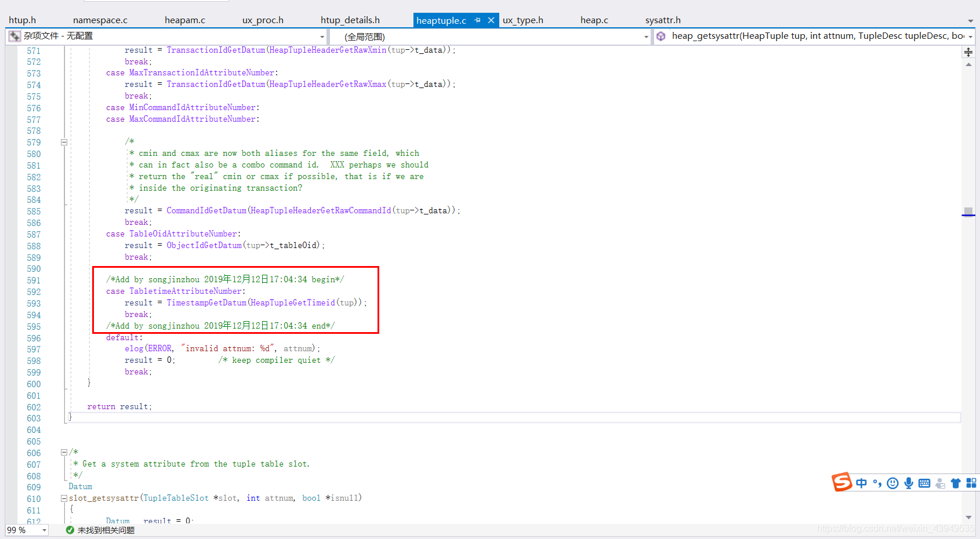Switch to the sysattr.h tab
The height and width of the screenshot is (539, 980).
(663, 20)
